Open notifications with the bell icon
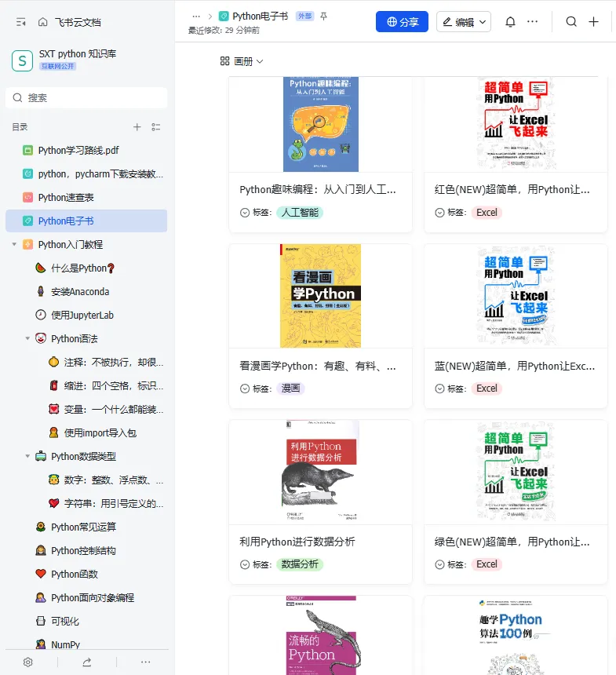616x675 pixels. click(x=510, y=21)
